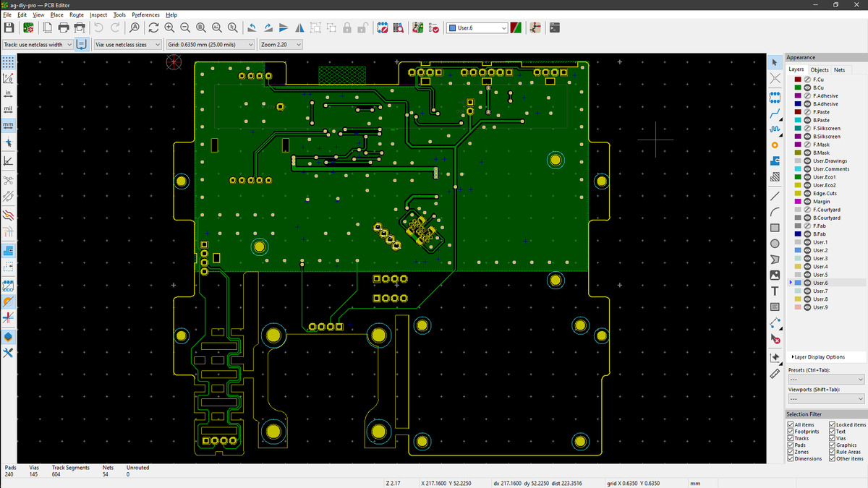Pick the Measure tool ruler icon

775,374
